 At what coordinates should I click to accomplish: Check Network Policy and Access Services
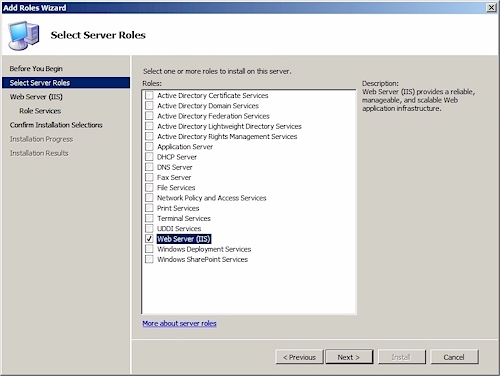click(149, 198)
